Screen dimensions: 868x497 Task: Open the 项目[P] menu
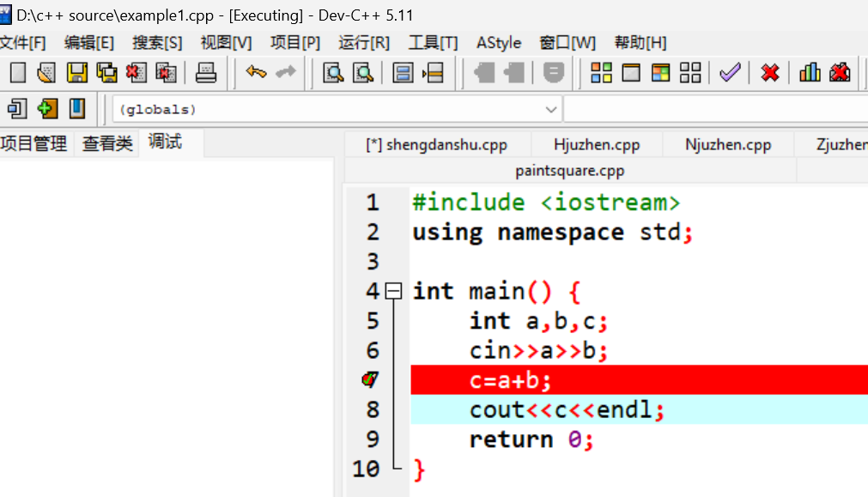[x=295, y=43]
